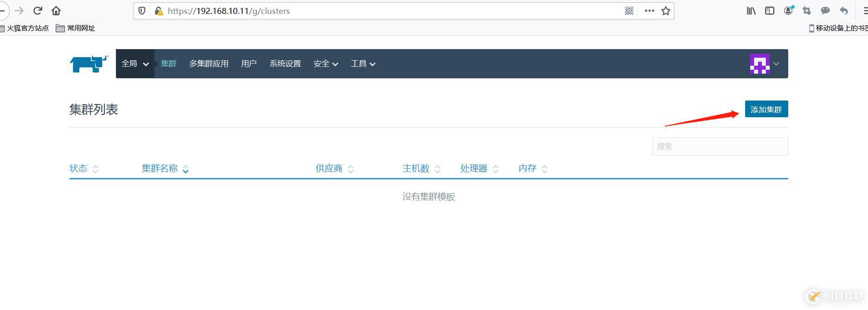The height and width of the screenshot is (310, 868).
Task: Sort by 主机数 column
Action: click(x=421, y=169)
